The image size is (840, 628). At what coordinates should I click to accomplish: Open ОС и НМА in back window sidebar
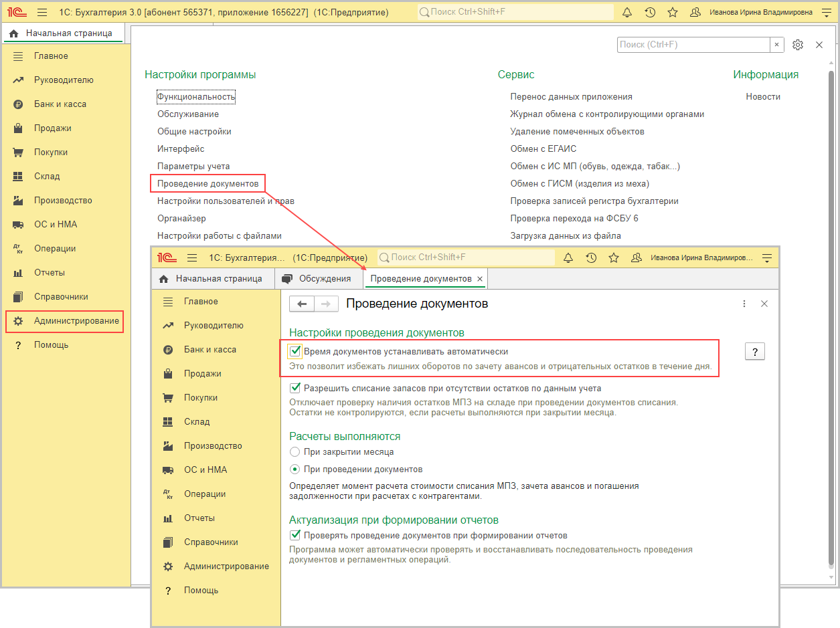tap(56, 225)
